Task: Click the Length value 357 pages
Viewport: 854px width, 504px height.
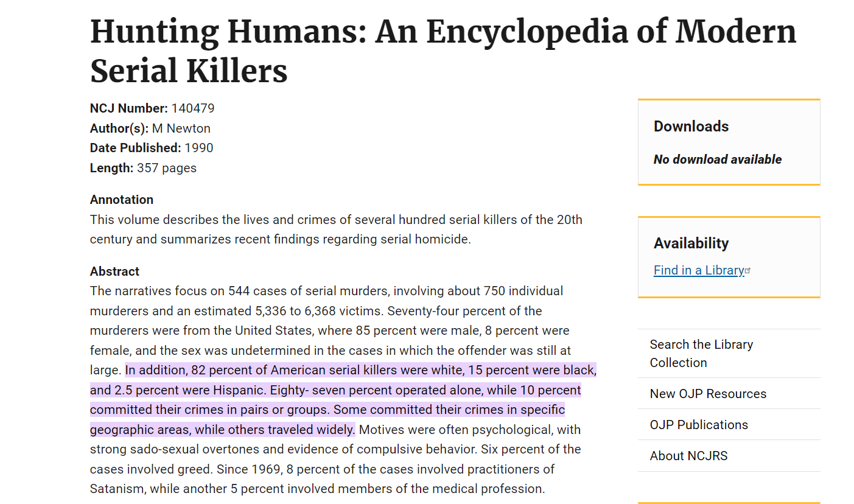Action: pos(167,168)
